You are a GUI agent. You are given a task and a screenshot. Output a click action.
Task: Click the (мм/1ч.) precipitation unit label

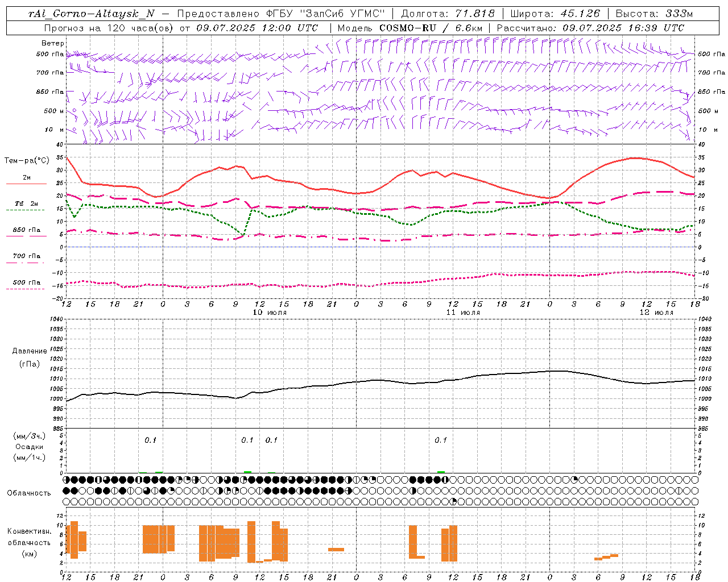point(30,458)
